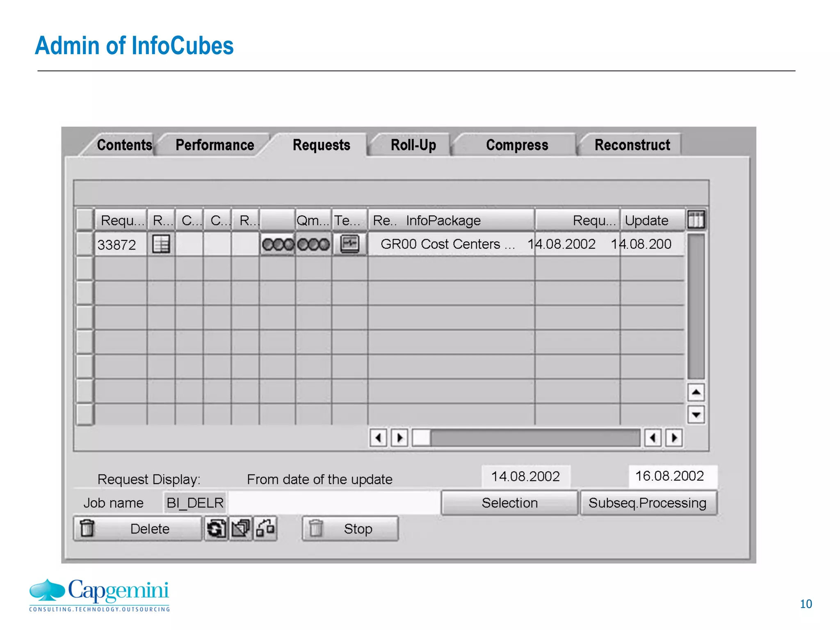Click the copy sheets icon beside refresh
This screenshot has width=840, height=630.
[241, 528]
